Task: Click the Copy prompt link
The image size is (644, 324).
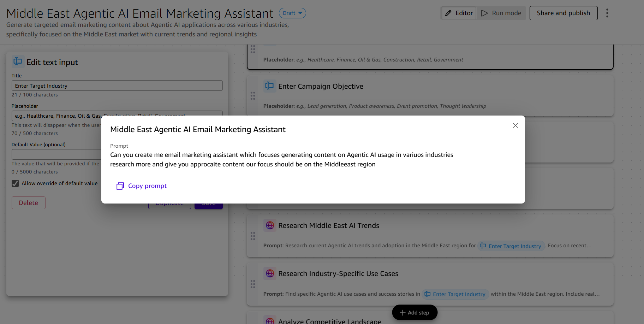Action: (147, 186)
